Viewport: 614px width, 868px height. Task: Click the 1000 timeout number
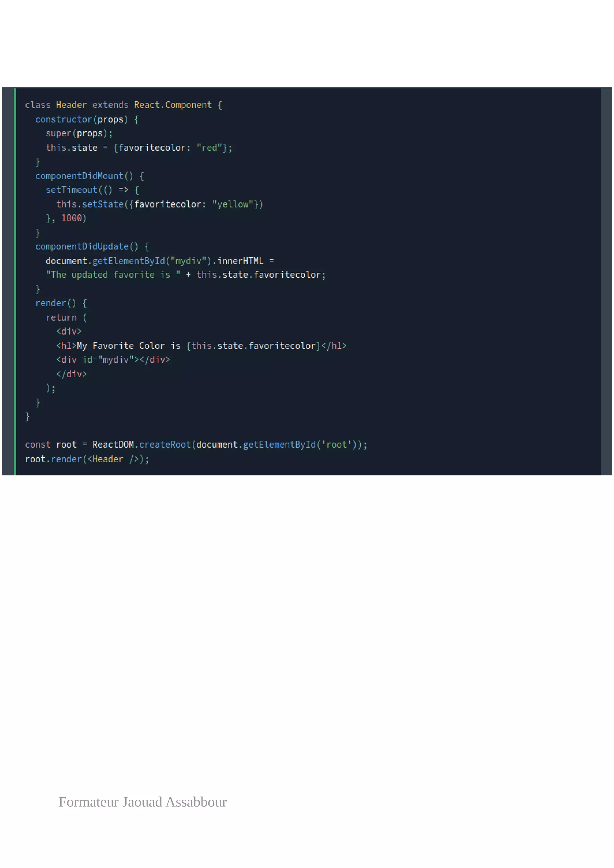click(71, 218)
